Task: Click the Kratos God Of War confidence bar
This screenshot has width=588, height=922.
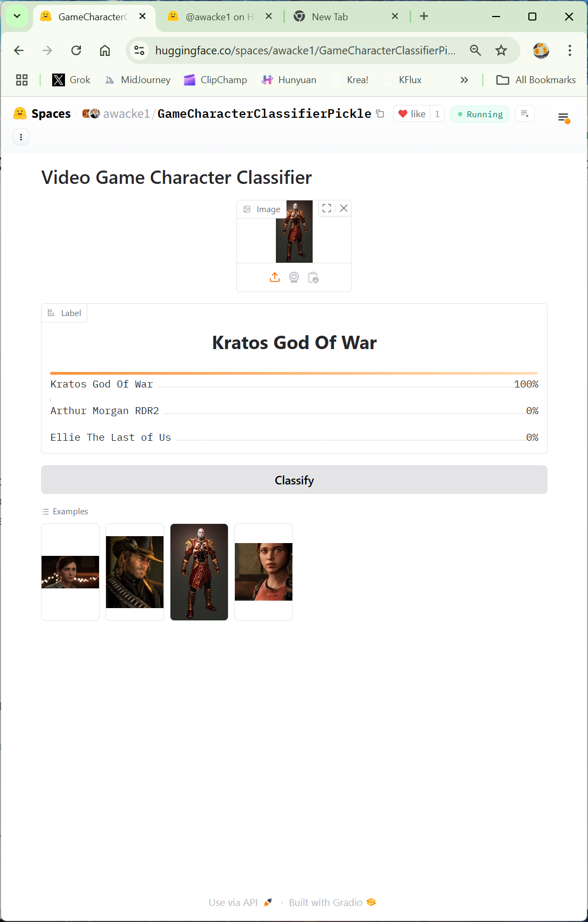Action: pos(294,374)
